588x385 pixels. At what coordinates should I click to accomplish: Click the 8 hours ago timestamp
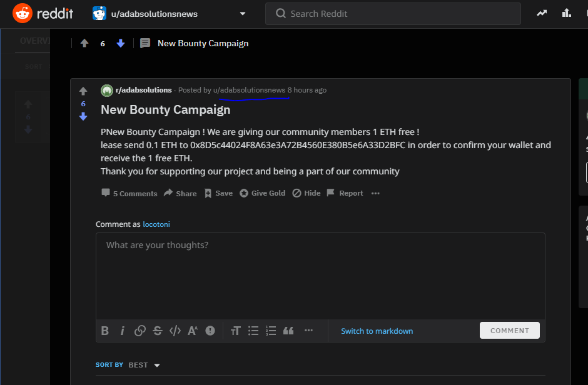307,90
